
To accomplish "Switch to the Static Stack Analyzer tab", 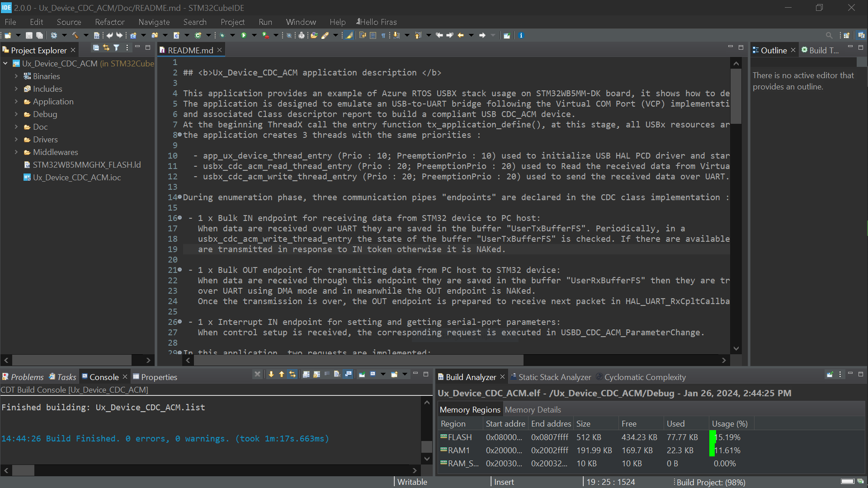I will coord(554,377).
